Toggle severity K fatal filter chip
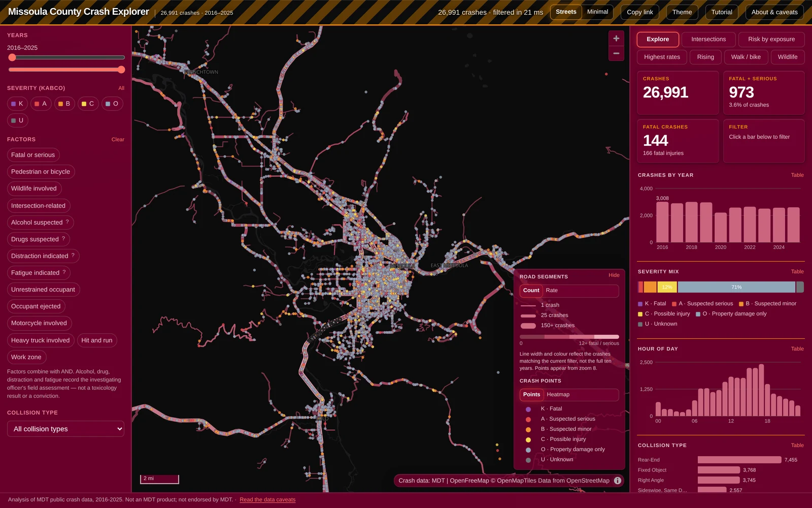Image resolution: width=812 pixels, height=508 pixels. coord(17,104)
